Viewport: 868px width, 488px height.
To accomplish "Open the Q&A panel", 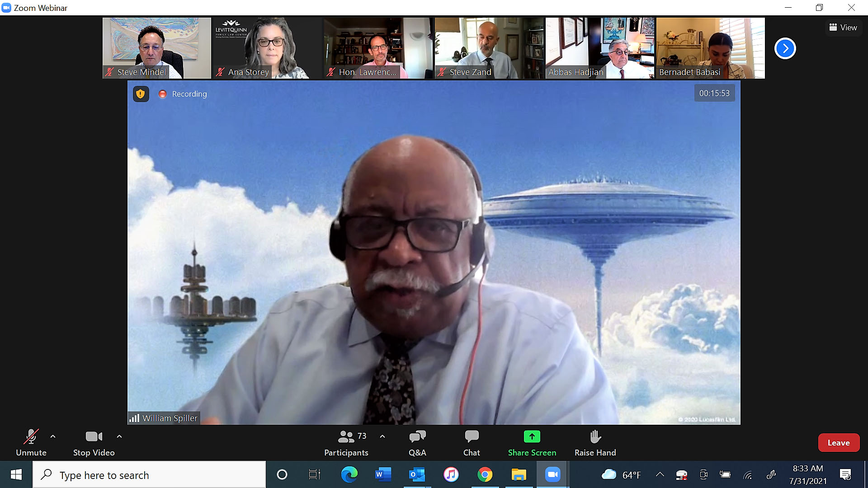I will pyautogui.click(x=417, y=442).
